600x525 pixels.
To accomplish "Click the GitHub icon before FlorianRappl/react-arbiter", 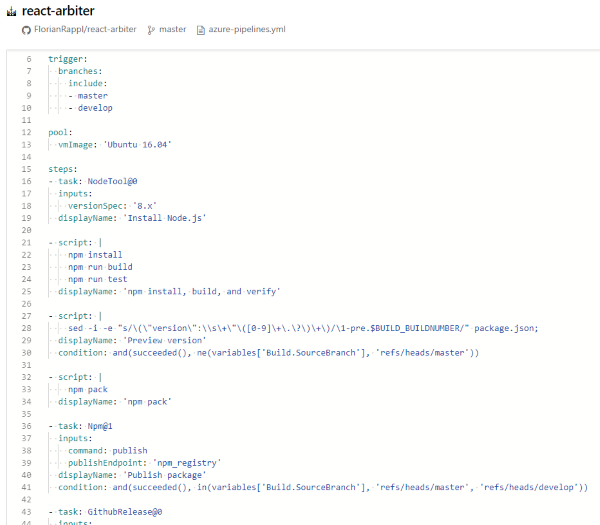I will [x=26, y=30].
